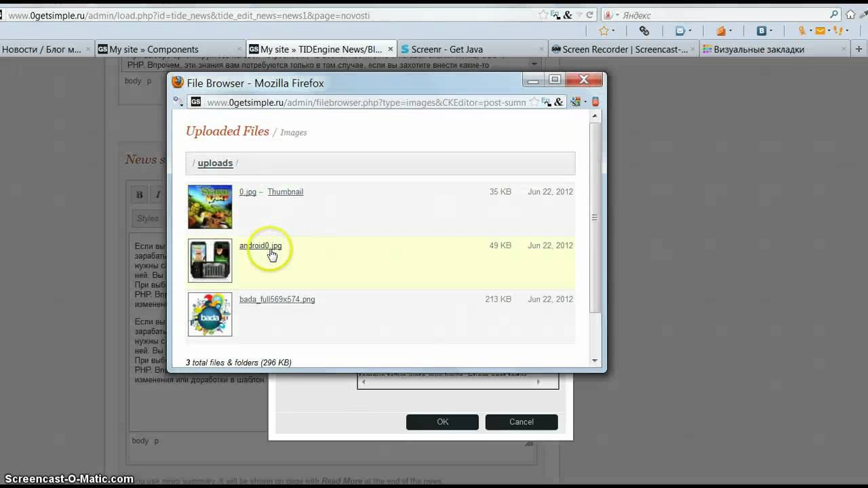
Task: Click OK in the image dialog
Action: [442, 422]
